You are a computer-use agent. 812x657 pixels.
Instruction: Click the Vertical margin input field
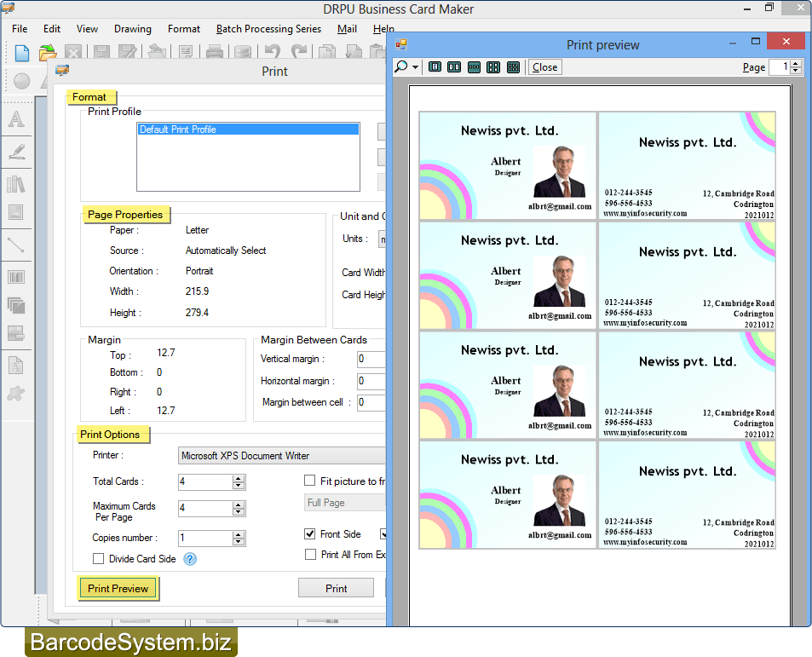point(371,359)
